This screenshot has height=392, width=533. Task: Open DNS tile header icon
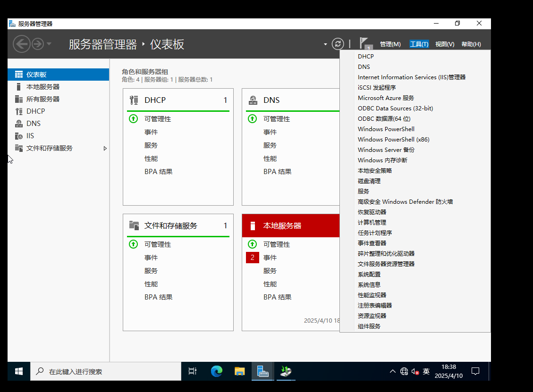(253, 100)
